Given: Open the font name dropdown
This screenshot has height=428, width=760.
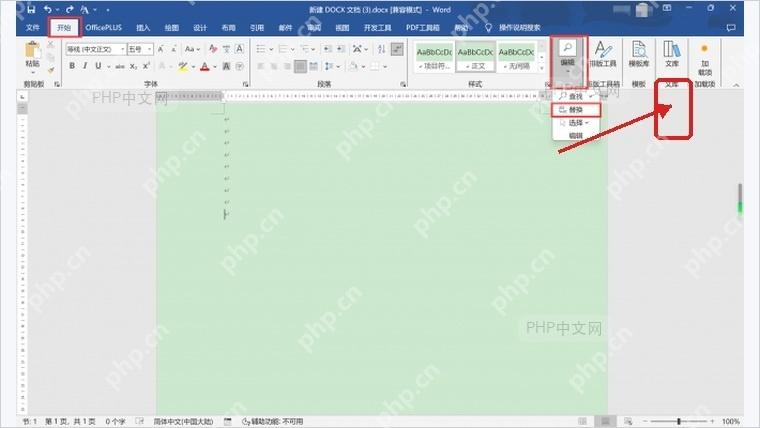Looking at the screenshot, I should pyautogui.click(x=123, y=49).
